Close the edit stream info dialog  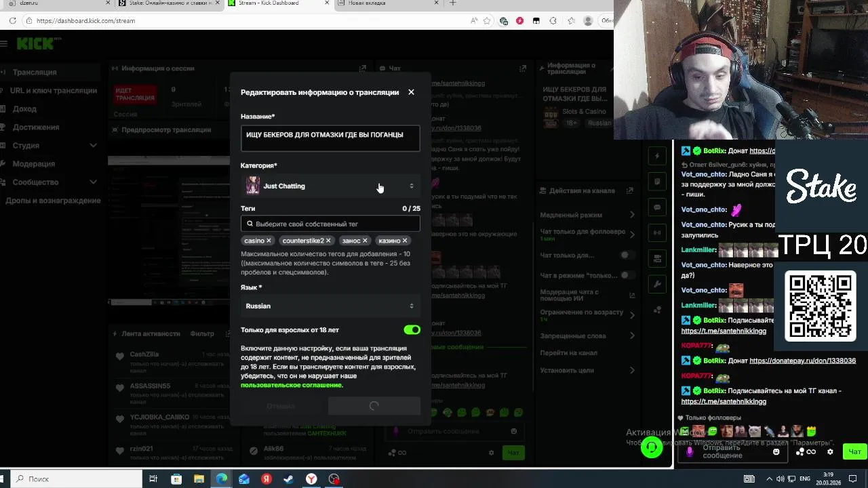pos(411,92)
